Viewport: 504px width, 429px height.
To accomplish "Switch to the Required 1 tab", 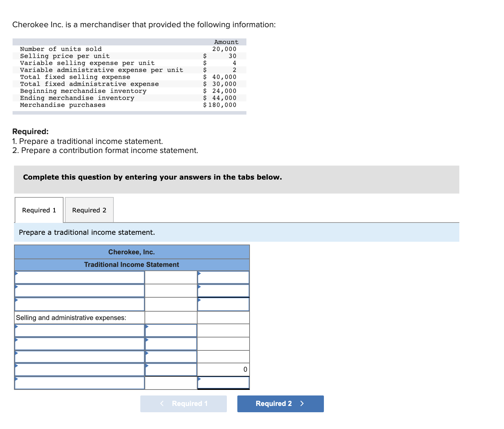I will (x=39, y=210).
